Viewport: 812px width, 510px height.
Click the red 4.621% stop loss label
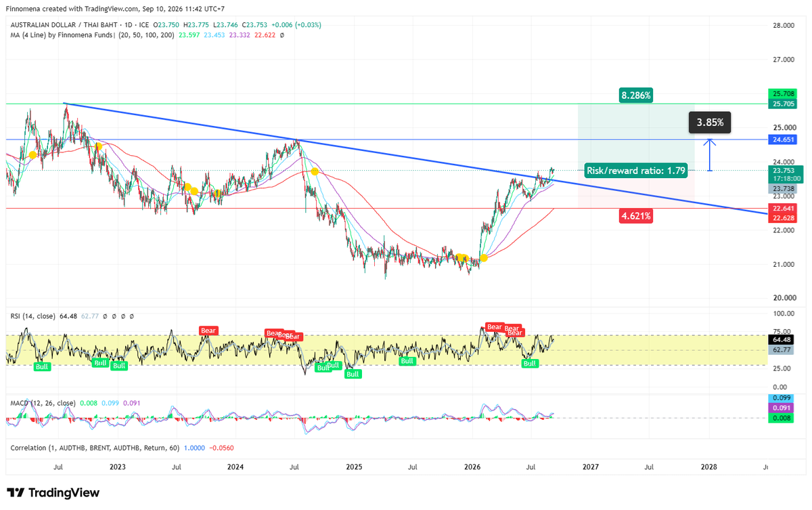pyautogui.click(x=636, y=216)
